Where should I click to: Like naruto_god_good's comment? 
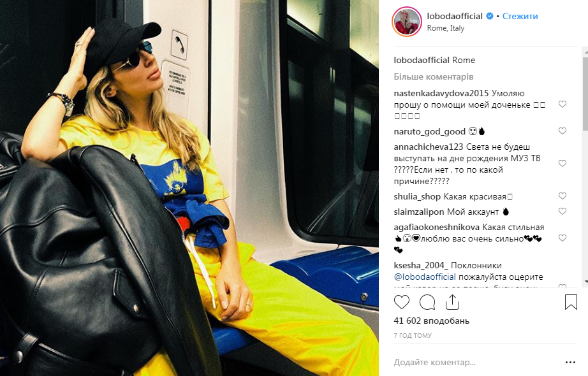click(x=562, y=131)
